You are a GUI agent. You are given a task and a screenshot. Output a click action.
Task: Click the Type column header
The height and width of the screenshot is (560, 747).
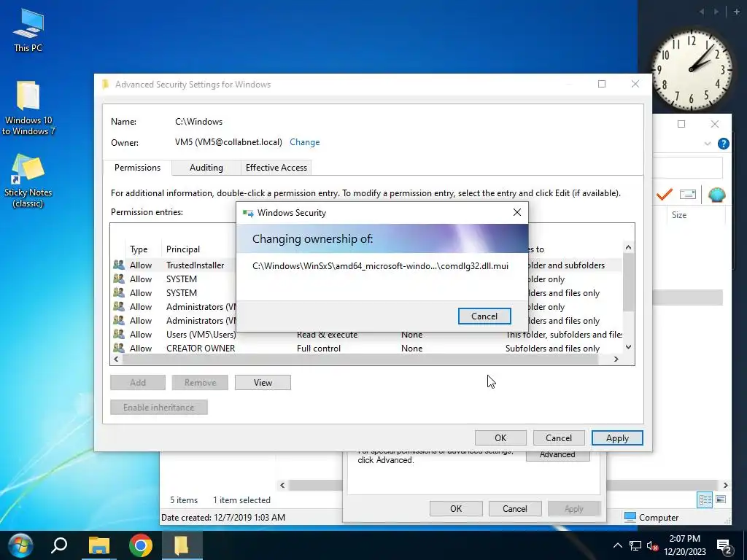pyautogui.click(x=139, y=249)
